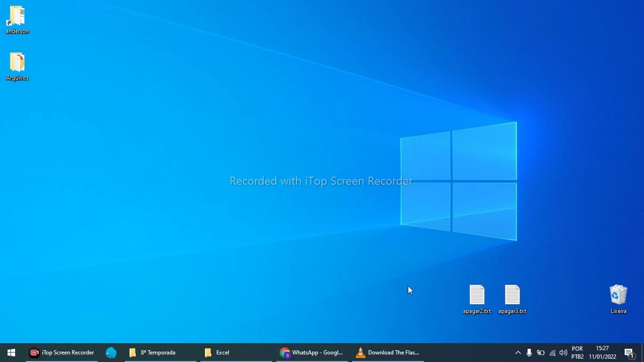Click the microphone tray icon
The height and width of the screenshot is (362, 644).
(529, 352)
